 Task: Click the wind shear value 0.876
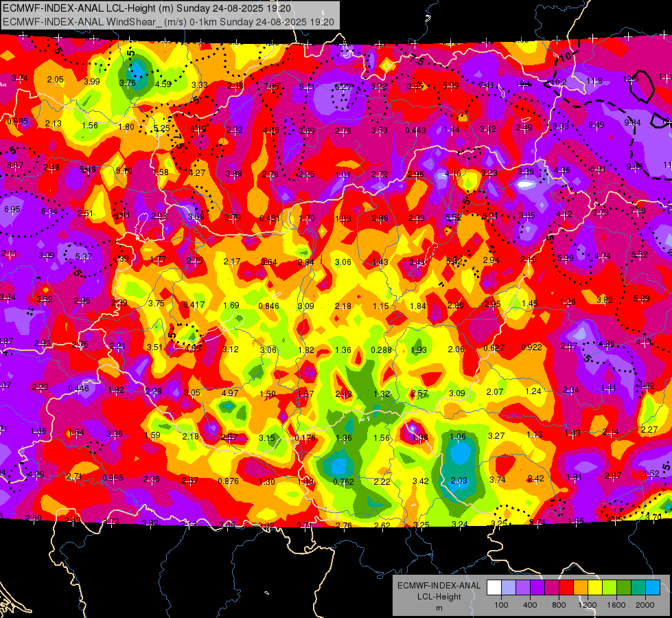click(229, 481)
